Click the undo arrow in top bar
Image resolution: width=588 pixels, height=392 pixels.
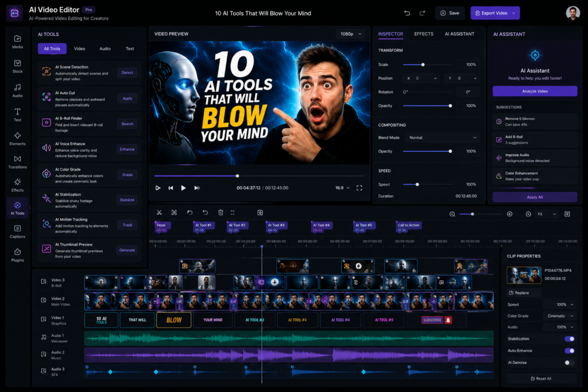[x=407, y=13]
